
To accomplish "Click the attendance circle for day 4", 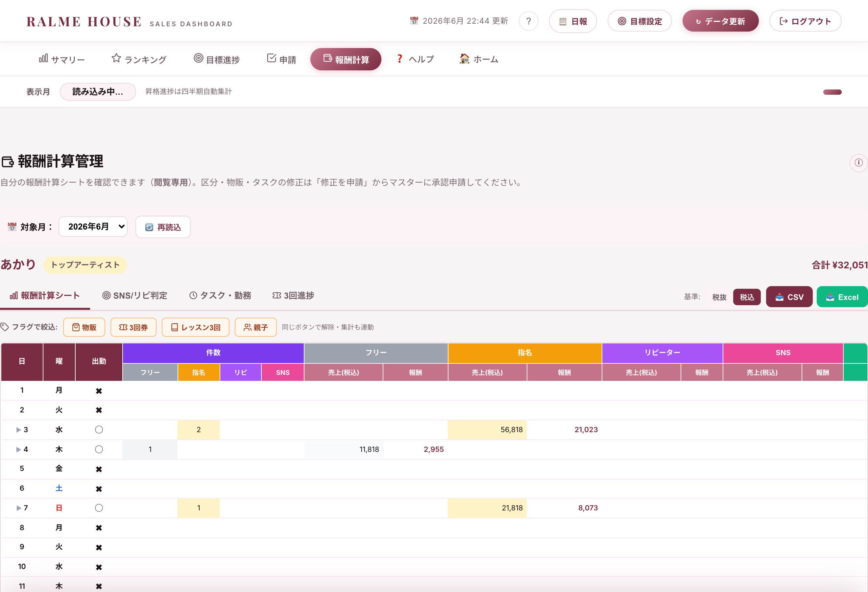I will coord(99,449).
